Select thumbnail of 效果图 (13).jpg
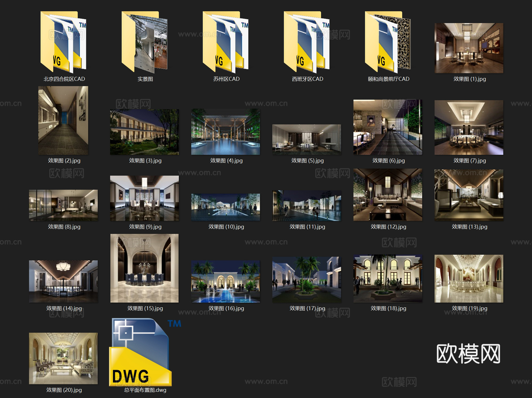This screenshot has height=398, width=532. coord(469,195)
